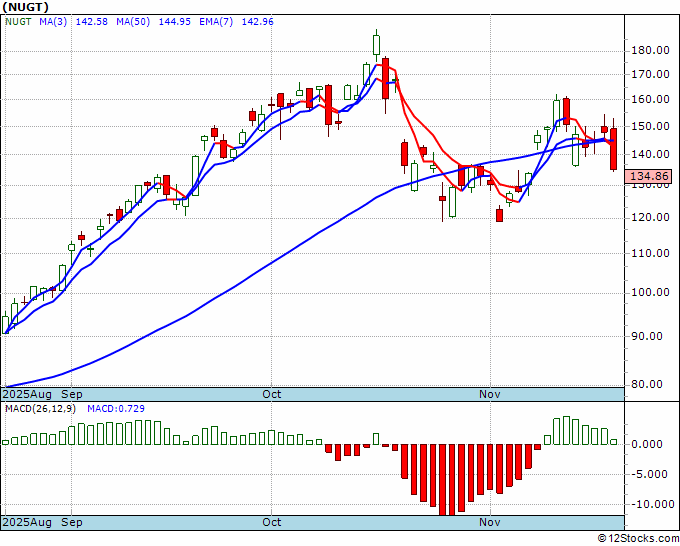680x546 pixels.
Task: Click the 0.000 MACD axis label
Action: tap(647, 445)
